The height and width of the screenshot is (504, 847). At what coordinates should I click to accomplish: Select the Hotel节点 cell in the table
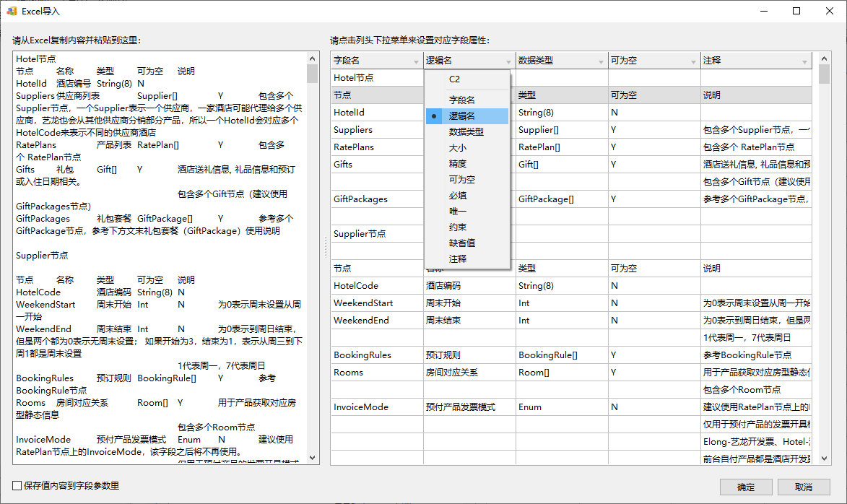[377, 78]
